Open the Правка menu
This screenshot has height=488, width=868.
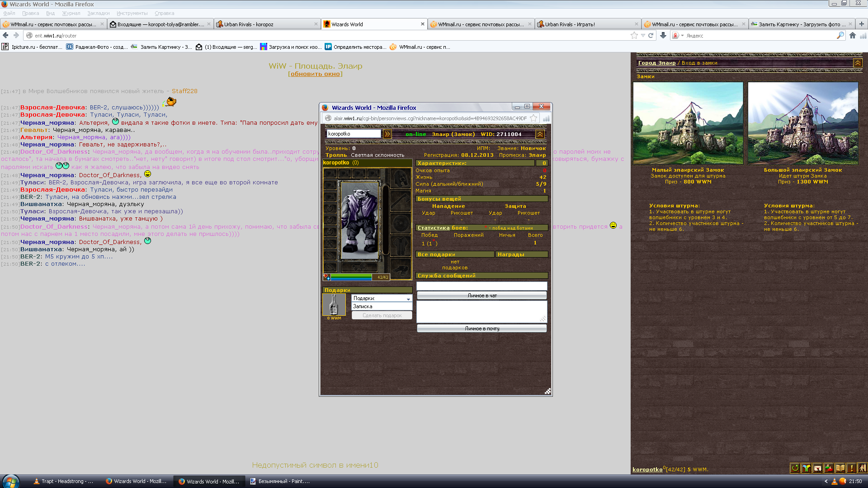click(x=30, y=13)
